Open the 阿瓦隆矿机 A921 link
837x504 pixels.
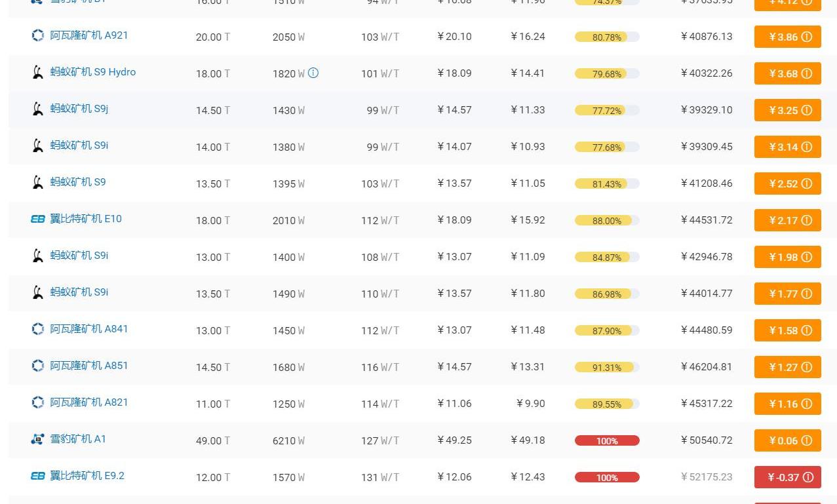pyautogui.click(x=89, y=35)
